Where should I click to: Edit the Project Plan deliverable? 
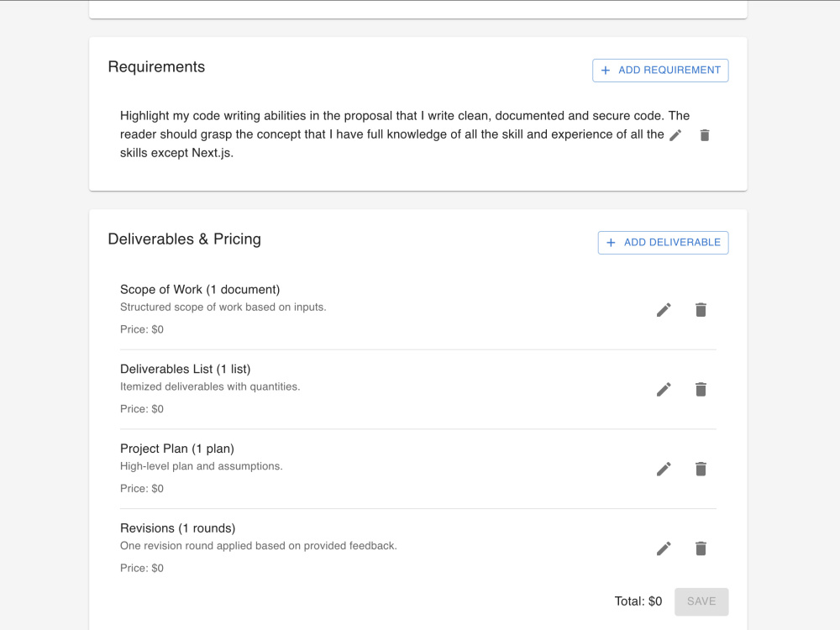(x=664, y=469)
